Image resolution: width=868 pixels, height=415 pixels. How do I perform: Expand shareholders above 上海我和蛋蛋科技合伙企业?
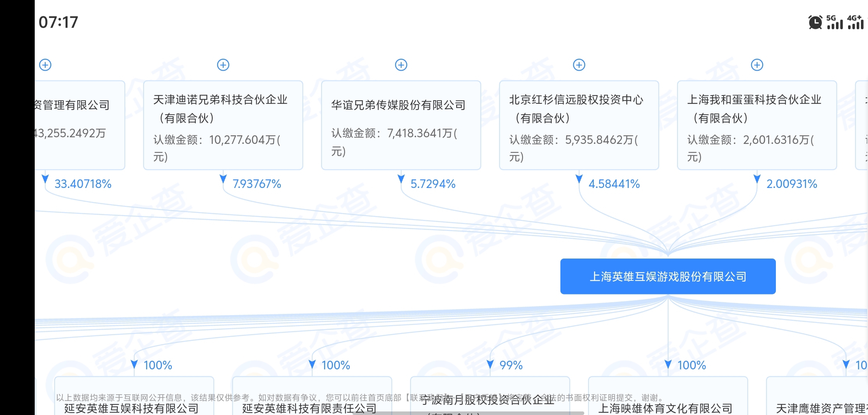click(757, 65)
